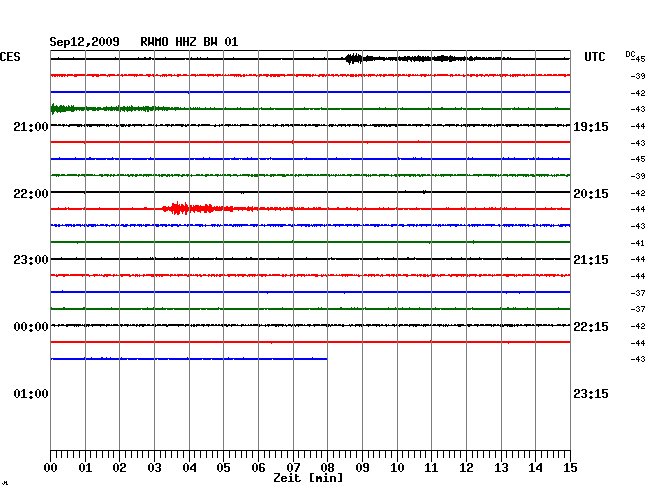Click the 06 minute axis label
The height and width of the screenshot is (494, 650).
pyautogui.click(x=258, y=467)
